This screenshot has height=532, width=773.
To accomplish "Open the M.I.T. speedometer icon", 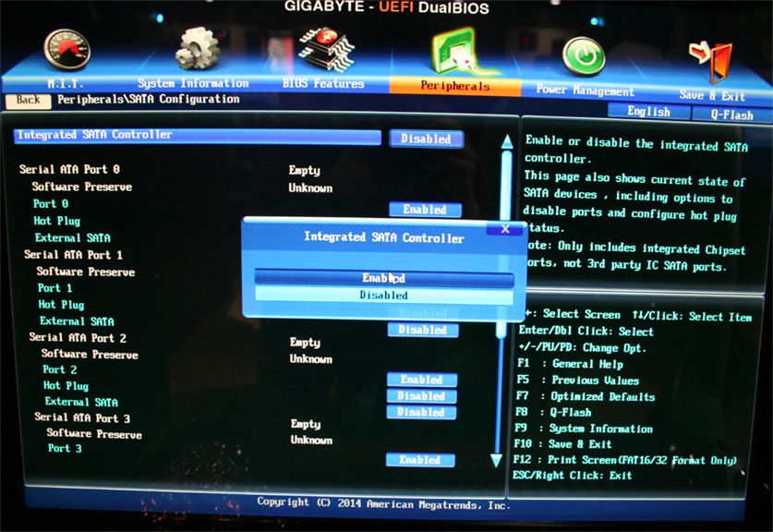I will (x=67, y=49).
